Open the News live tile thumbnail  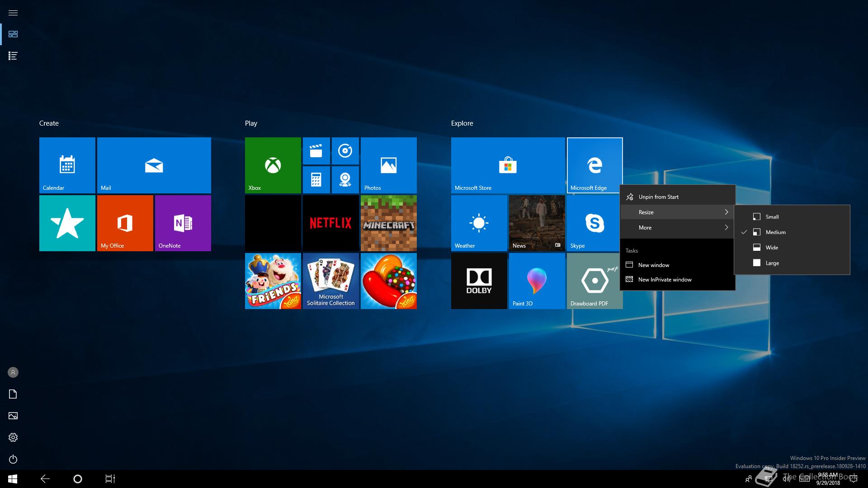(537, 223)
